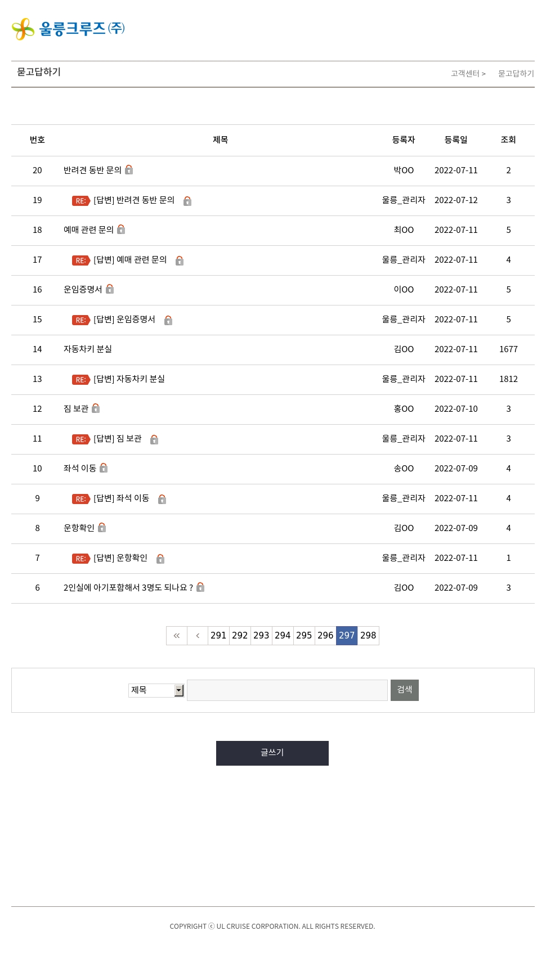
Task: Click lock icon next to 짐 보관 post
Action: (96, 408)
